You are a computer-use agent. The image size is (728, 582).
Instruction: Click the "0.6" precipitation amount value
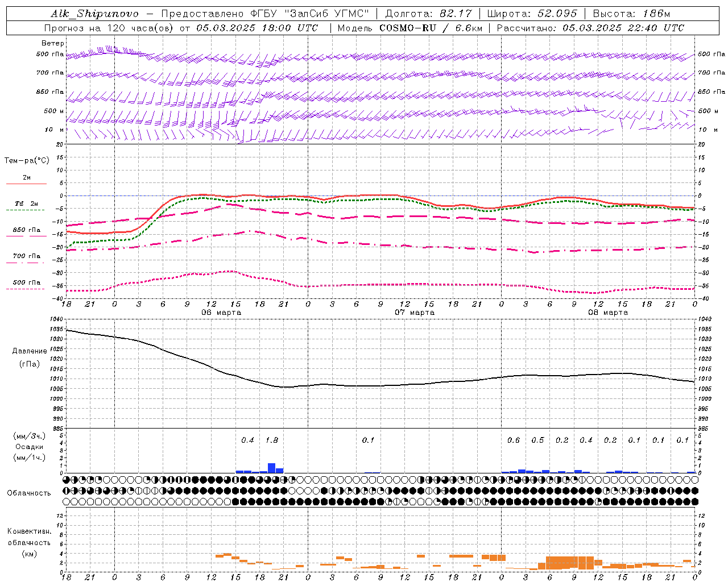(x=514, y=440)
